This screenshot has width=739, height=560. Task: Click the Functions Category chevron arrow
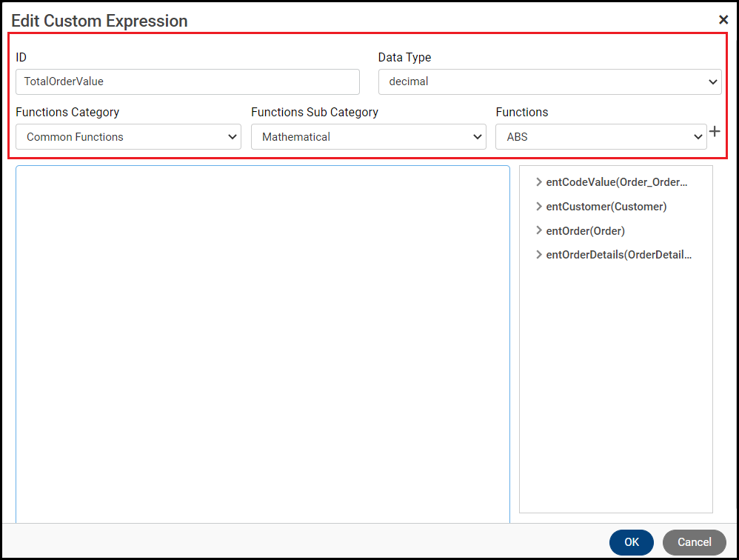[x=233, y=137]
